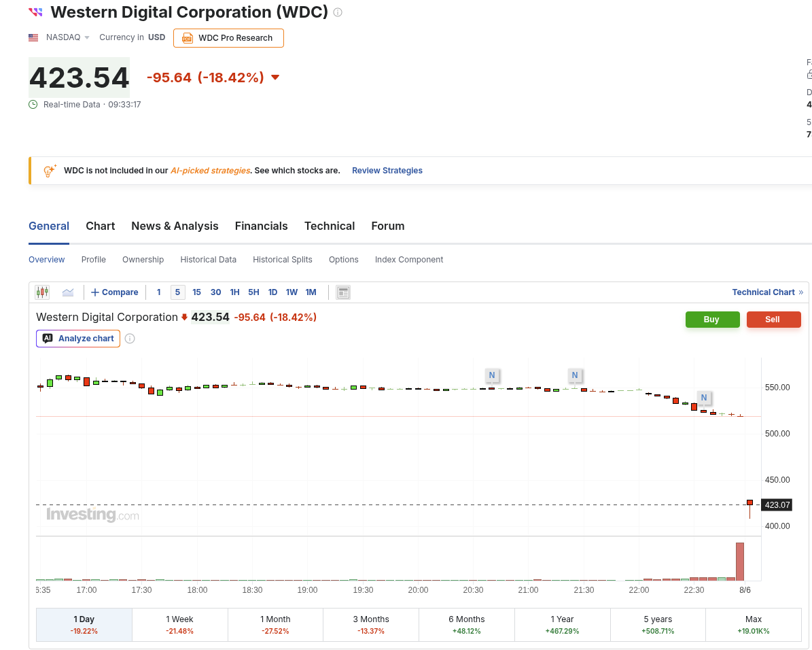
Task: Switch to the Forum tab
Action: click(x=388, y=226)
